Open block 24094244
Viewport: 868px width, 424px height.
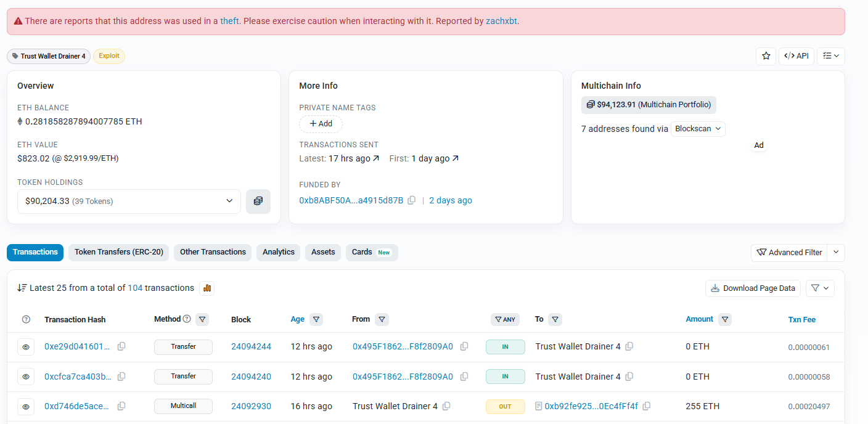(251, 347)
